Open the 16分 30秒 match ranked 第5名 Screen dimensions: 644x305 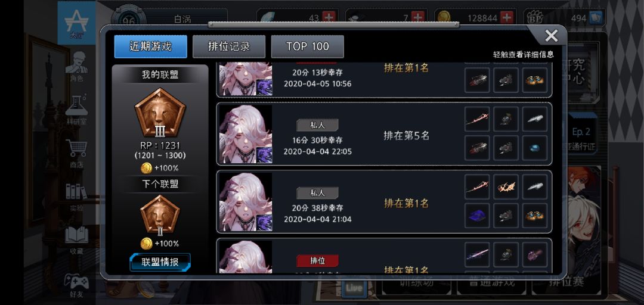(385, 134)
